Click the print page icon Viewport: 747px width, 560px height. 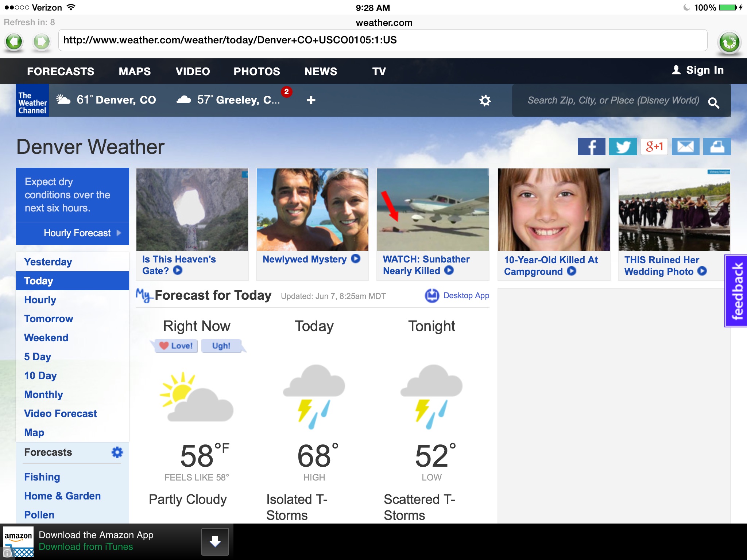coord(717,147)
